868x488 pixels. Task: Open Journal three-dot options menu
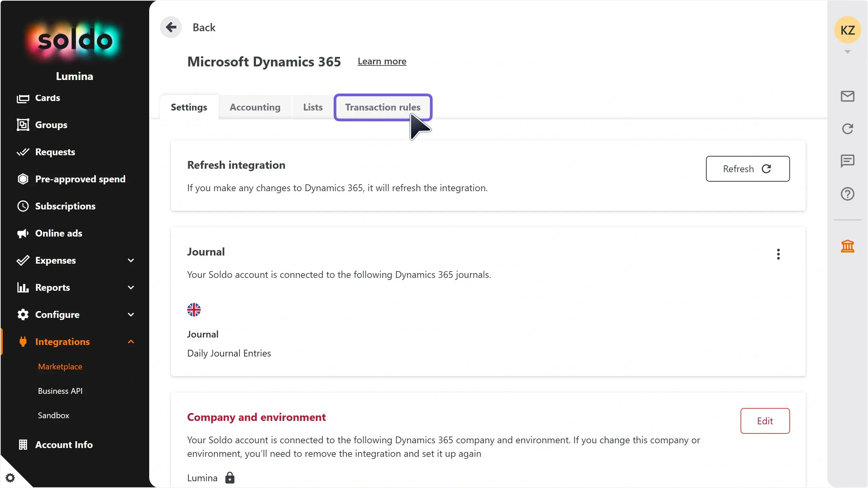[x=778, y=254]
